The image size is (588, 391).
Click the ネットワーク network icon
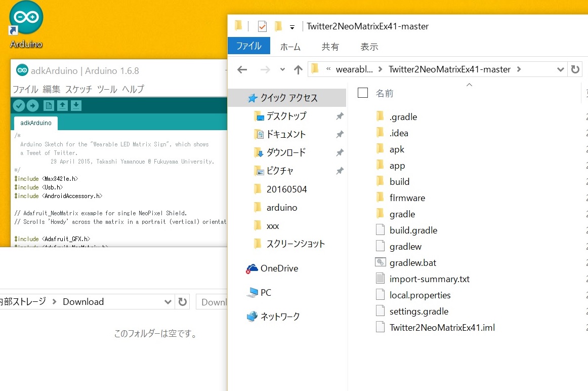(252, 317)
